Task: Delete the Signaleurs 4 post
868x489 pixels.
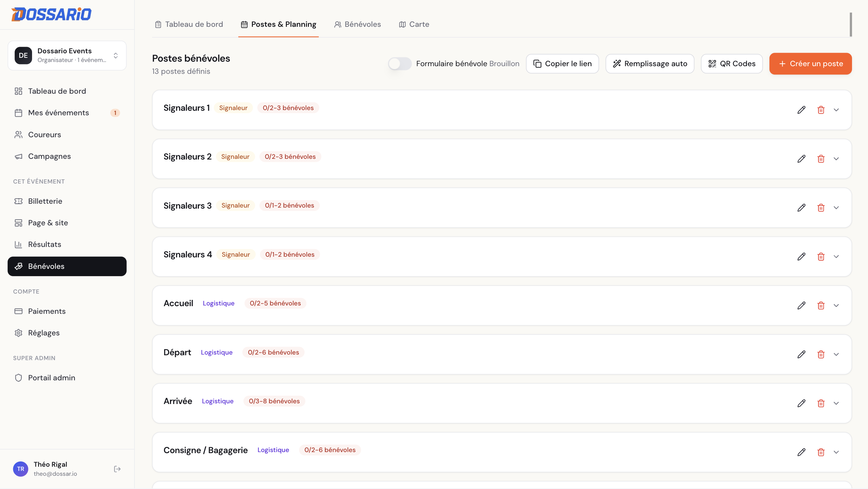Action: 821,257
